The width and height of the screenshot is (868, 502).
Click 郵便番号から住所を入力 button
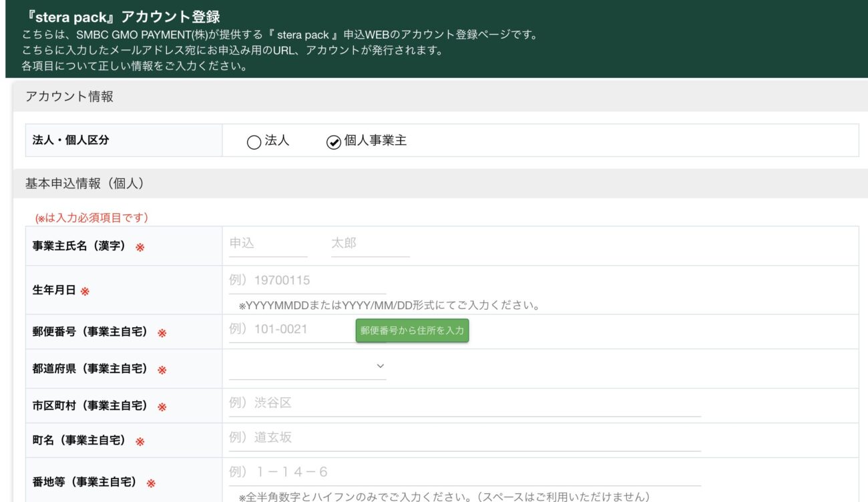[412, 330]
